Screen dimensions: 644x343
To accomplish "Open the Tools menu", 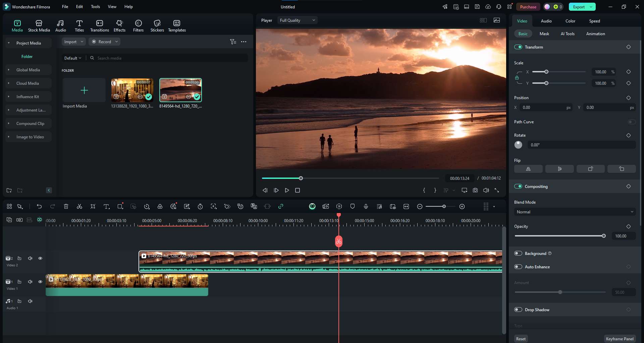I will (x=95, y=6).
